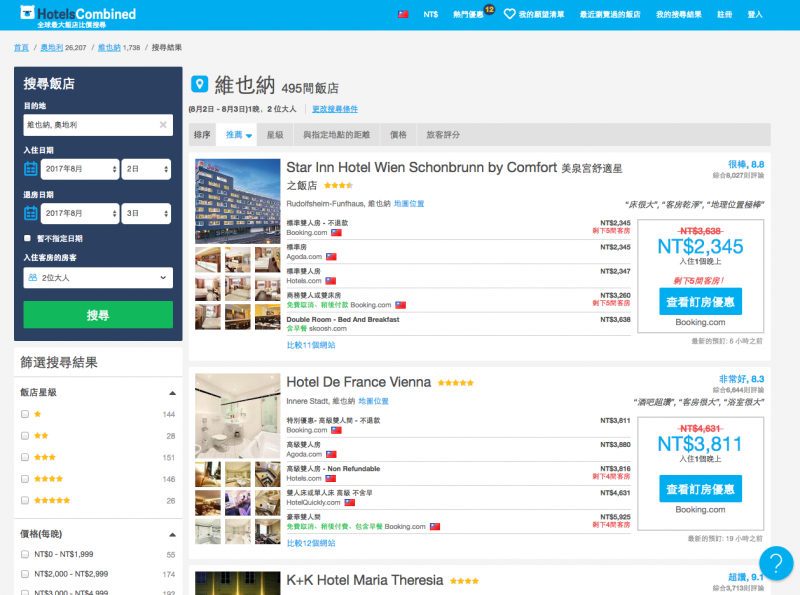Viewport: 800px width, 595px height.
Task: Click 比較11個網站 link
Action: click(311, 345)
